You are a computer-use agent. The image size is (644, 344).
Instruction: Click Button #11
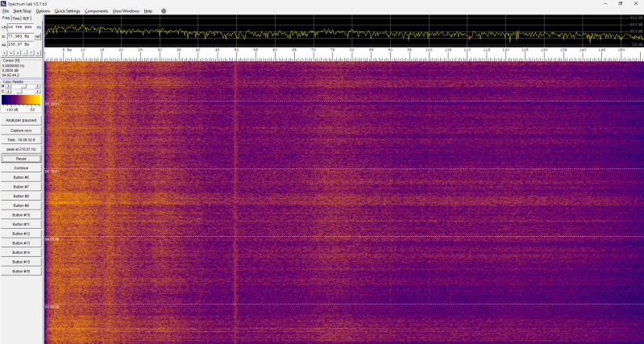[21, 225]
